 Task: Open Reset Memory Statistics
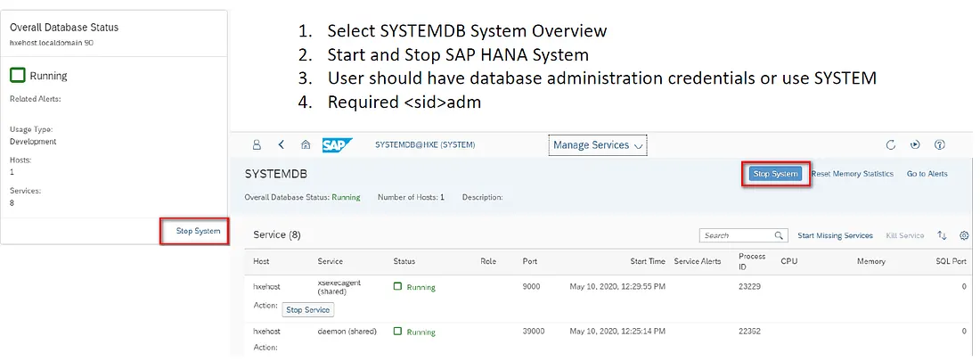pos(853,174)
